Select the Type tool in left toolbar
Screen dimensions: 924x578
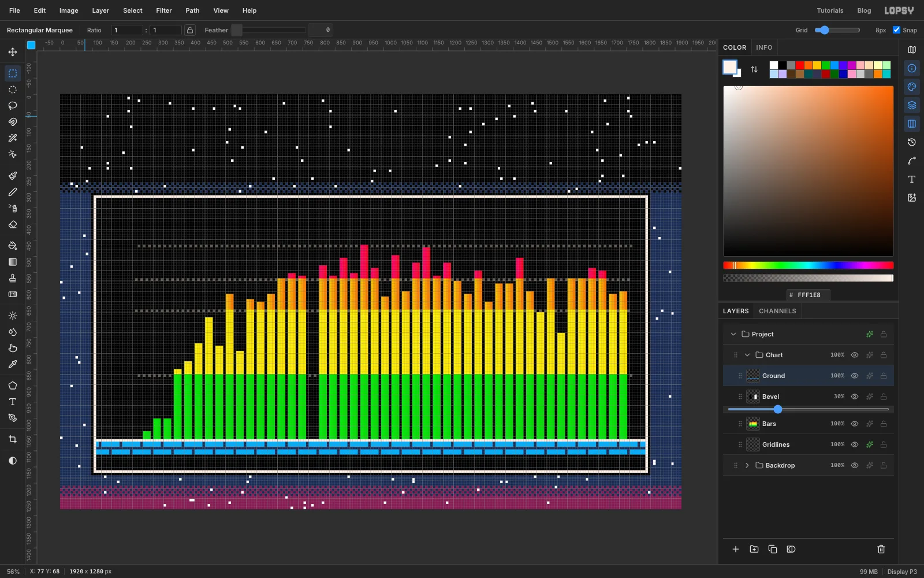pyautogui.click(x=13, y=402)
